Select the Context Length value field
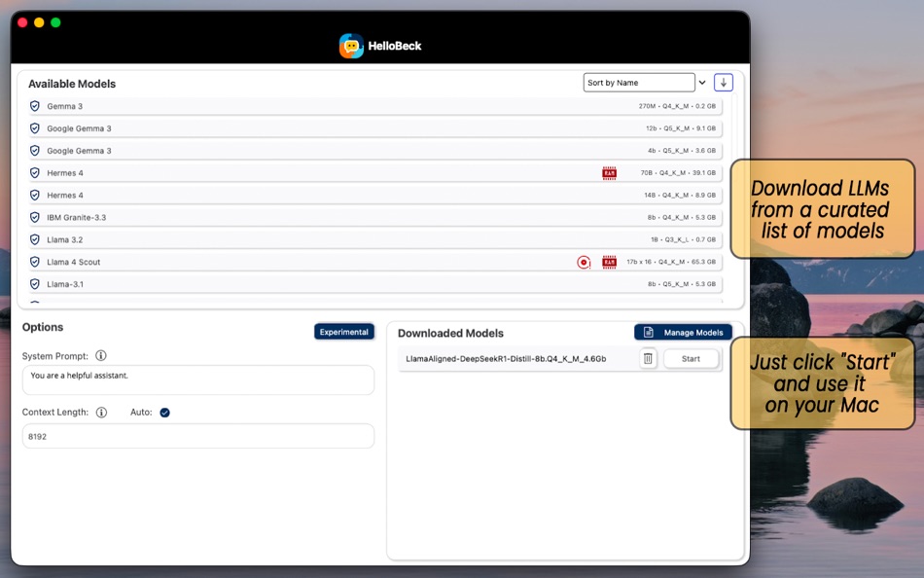 pos(197,435)
